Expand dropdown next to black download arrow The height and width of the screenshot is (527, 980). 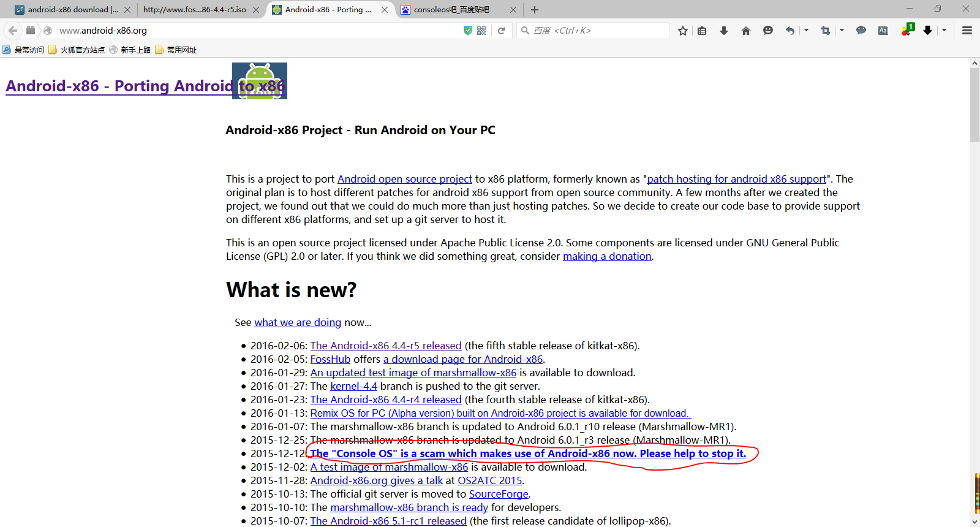click(944, 31)
